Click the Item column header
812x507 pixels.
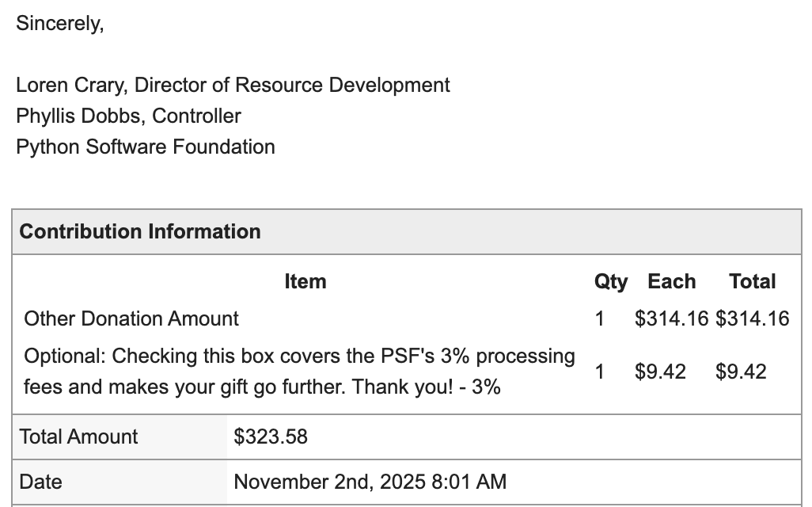[x=305, y=281]
